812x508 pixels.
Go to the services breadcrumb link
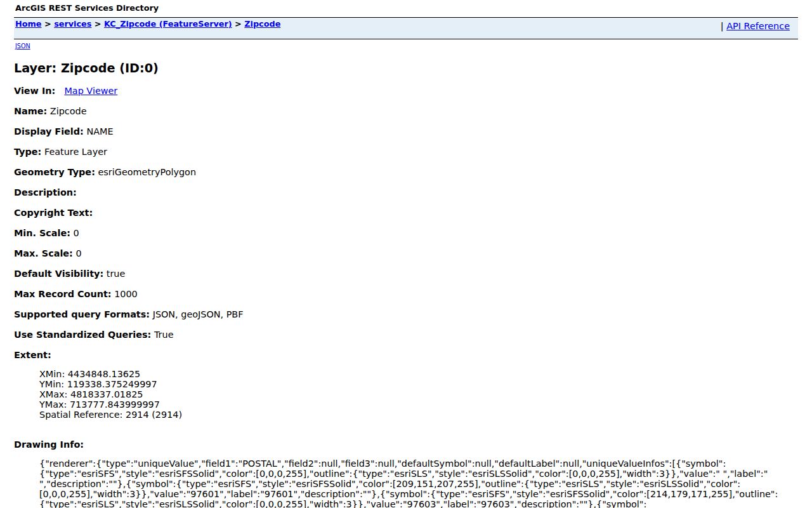coord(72,24)
